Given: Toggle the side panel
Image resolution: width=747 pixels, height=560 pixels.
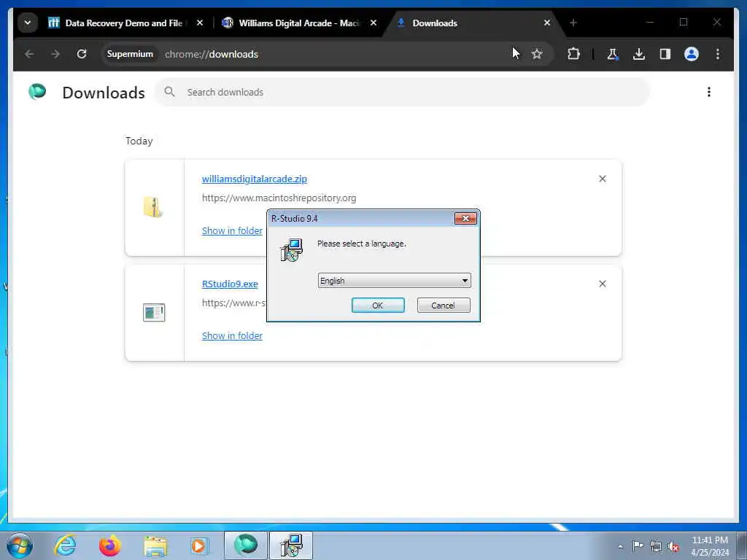Looking at the screenshot, I should (665, 54).
